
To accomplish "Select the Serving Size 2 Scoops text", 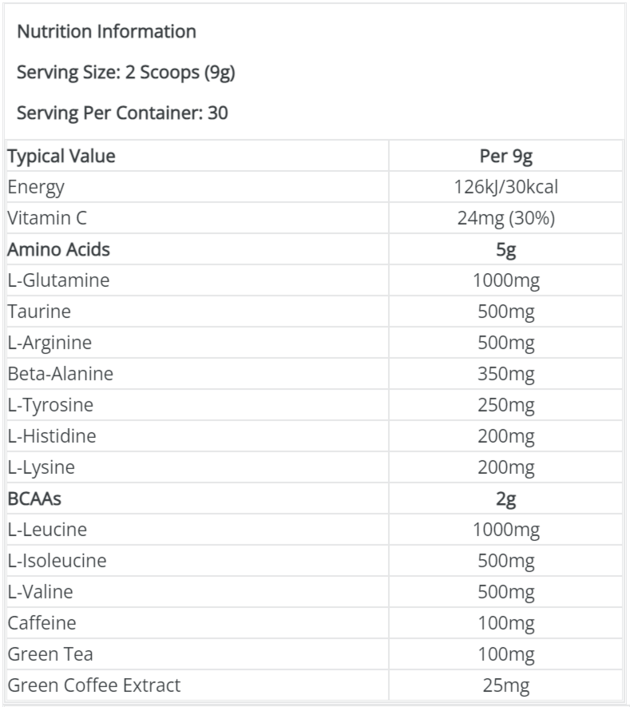I will tap(126, 73).
